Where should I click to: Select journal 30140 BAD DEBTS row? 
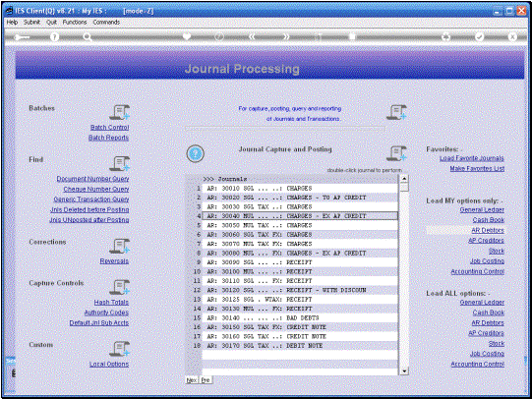300,318
